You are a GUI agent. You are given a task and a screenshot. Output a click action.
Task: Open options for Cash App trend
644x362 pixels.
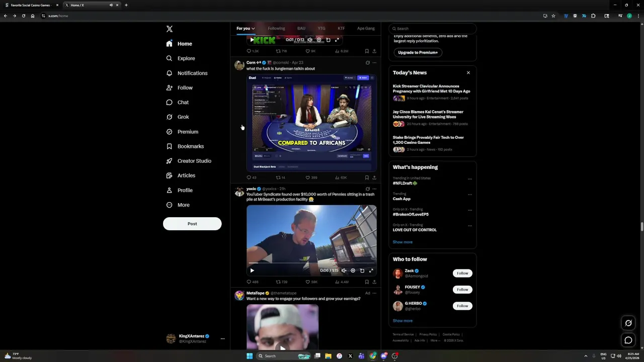pyautogui.click(x=470, y=195)
